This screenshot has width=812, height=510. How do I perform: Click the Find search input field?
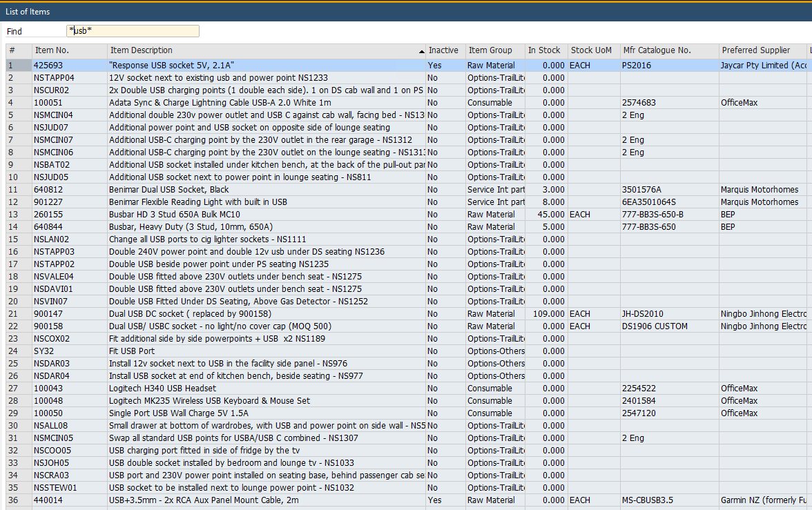tap(133, 31)
